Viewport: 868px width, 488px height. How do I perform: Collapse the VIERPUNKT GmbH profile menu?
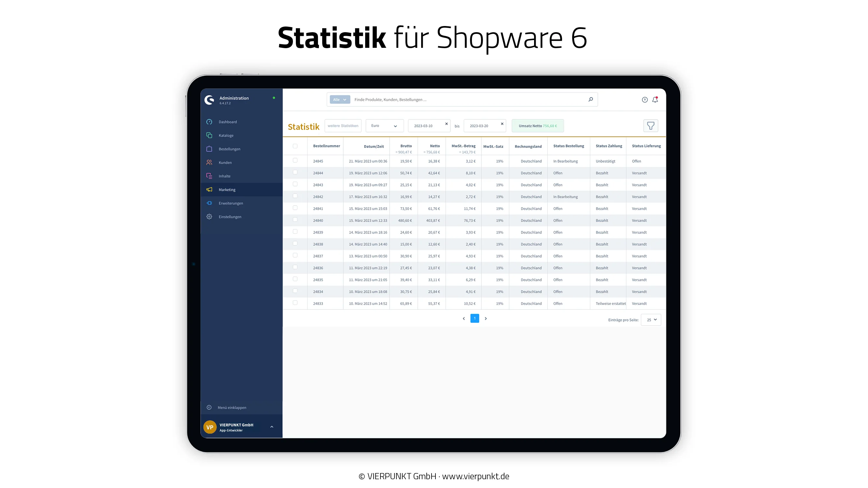click(271, 427)
